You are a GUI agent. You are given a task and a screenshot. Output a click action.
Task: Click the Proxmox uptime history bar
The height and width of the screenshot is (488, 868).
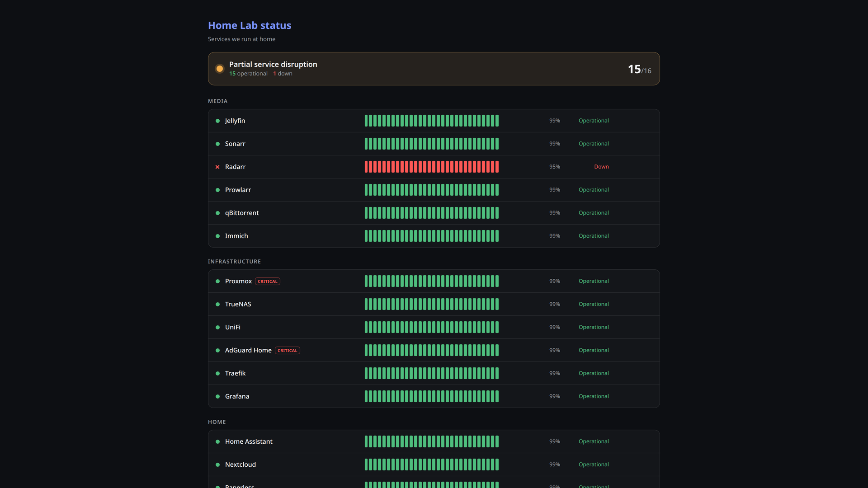432,281
